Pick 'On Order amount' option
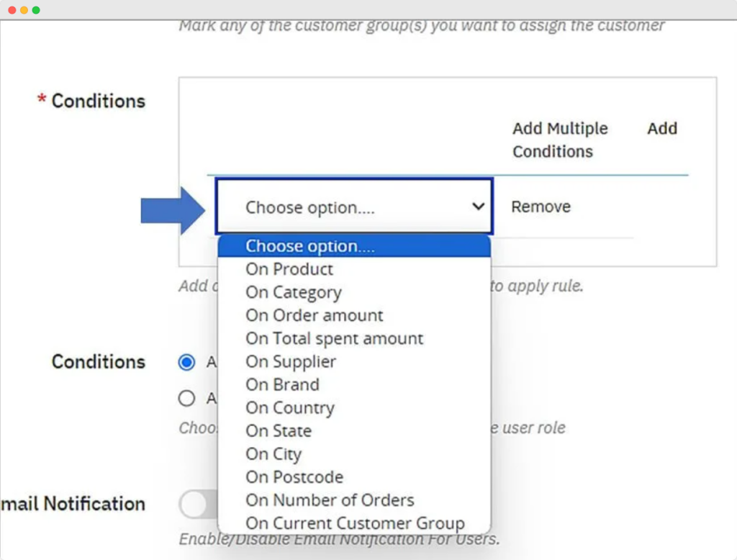 coord(315,315)
